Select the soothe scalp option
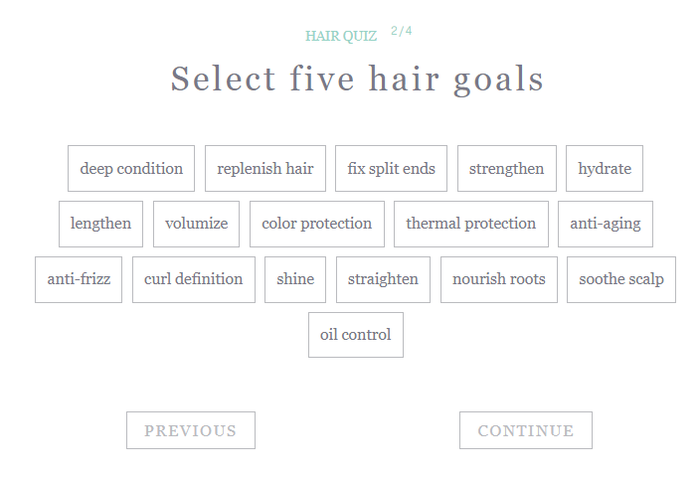Screen dimensions: 700x478 (621, 279)
